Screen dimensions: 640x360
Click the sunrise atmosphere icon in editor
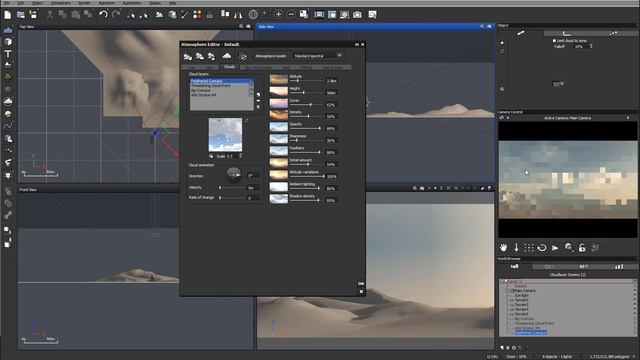[x=227, y=56]
